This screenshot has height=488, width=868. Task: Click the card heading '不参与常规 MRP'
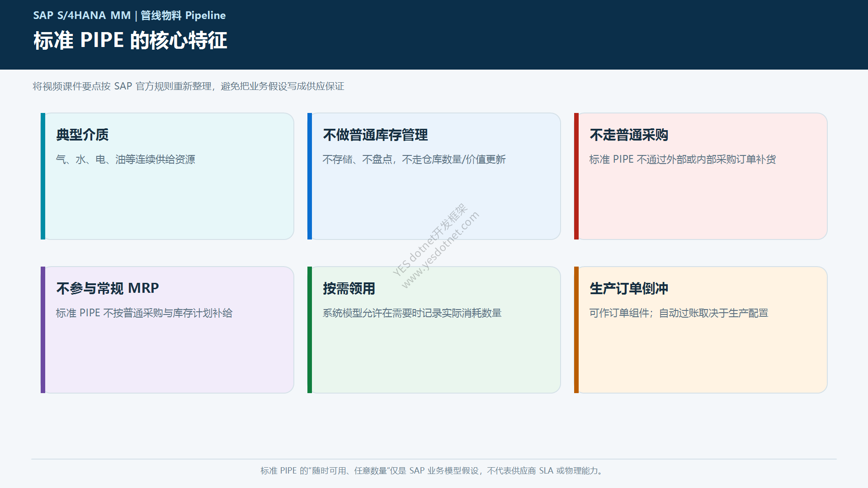point(108,288)
